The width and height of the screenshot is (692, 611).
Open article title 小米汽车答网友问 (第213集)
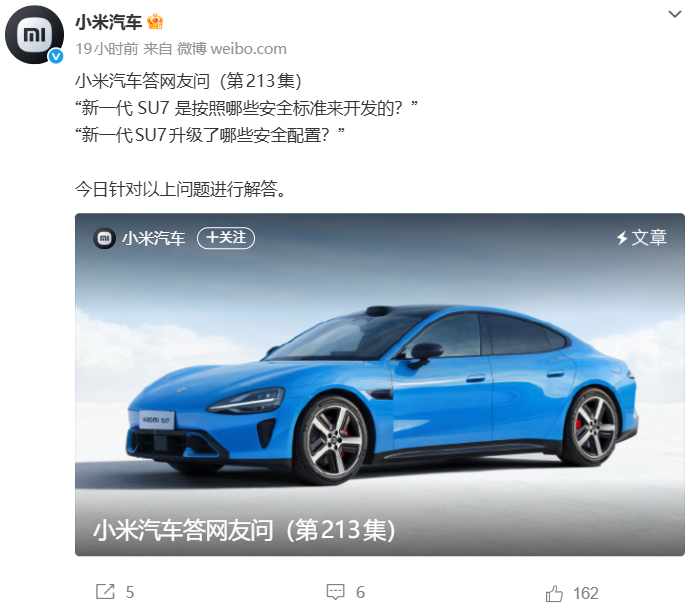[244, 530]
